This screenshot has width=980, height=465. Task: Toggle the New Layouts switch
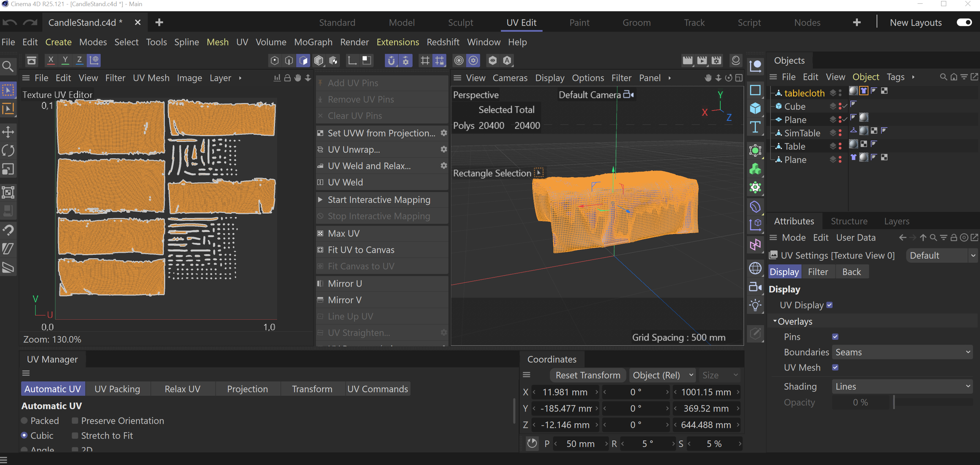(964, 23)
